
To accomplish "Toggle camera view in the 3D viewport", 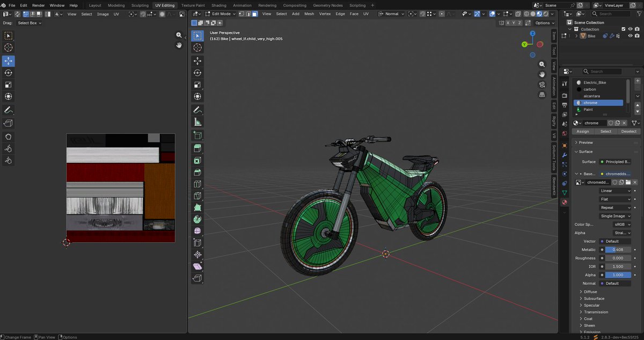I will 542,84.
